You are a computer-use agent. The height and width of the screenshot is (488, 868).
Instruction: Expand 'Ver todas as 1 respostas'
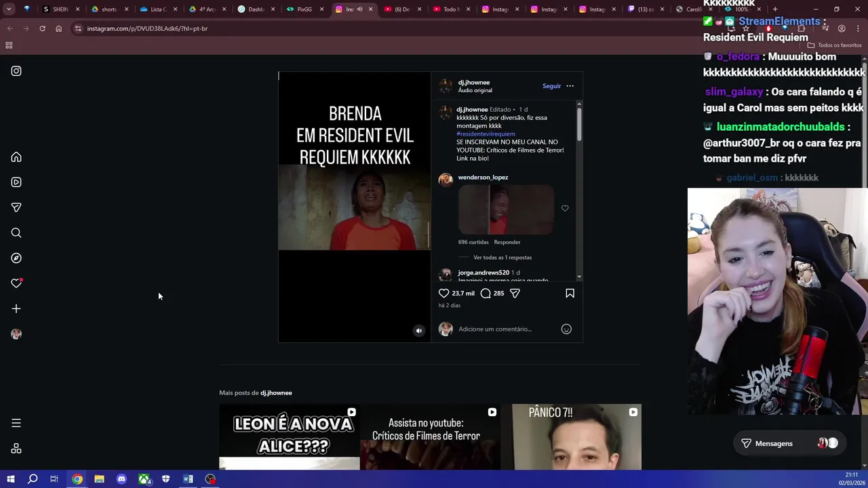502,258
